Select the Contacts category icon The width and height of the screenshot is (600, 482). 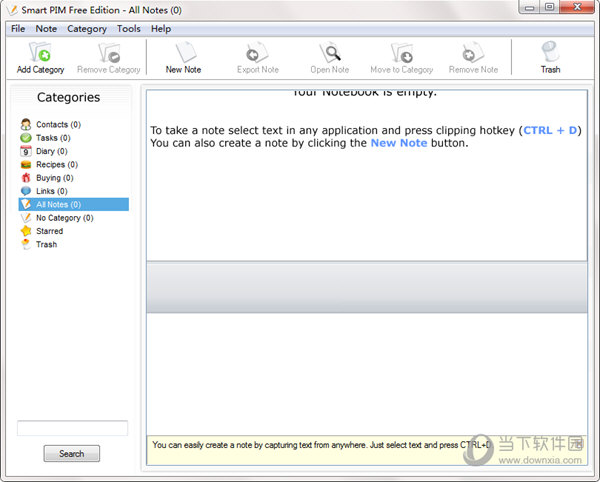click(x=26, y=124)
